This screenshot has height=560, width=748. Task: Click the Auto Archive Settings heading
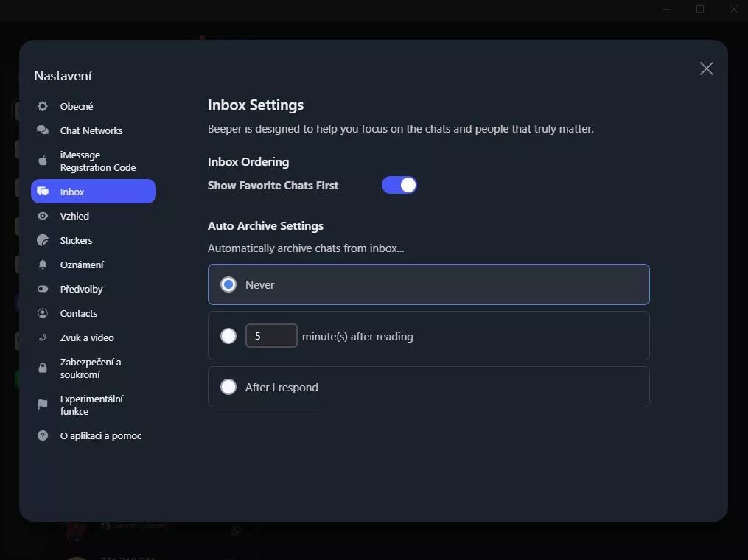265,225
